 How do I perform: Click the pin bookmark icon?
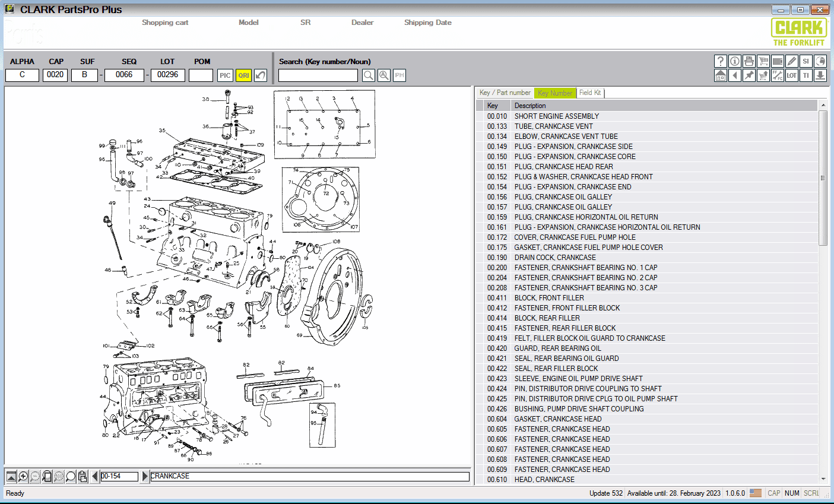749,75
